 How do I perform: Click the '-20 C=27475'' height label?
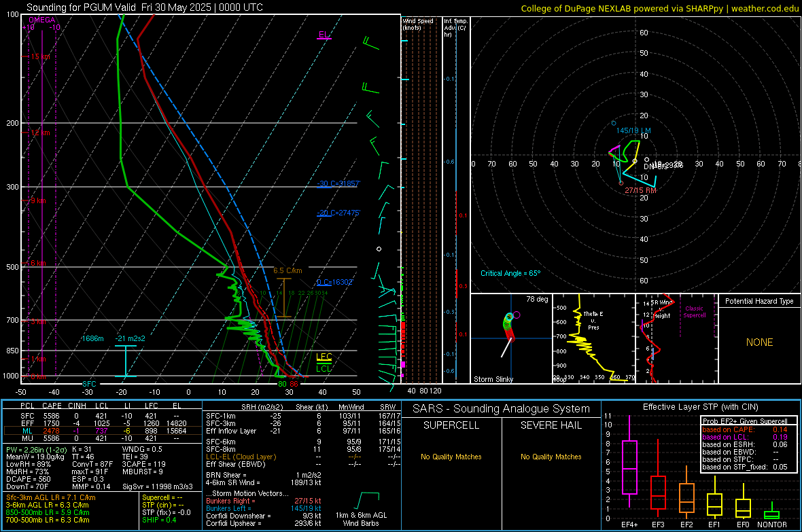click(338, 213)
